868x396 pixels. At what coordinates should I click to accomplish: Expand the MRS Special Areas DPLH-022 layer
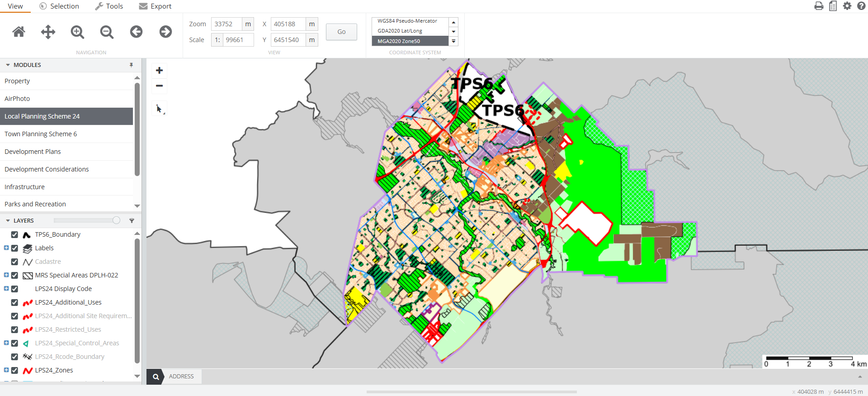tap(6, 275)
